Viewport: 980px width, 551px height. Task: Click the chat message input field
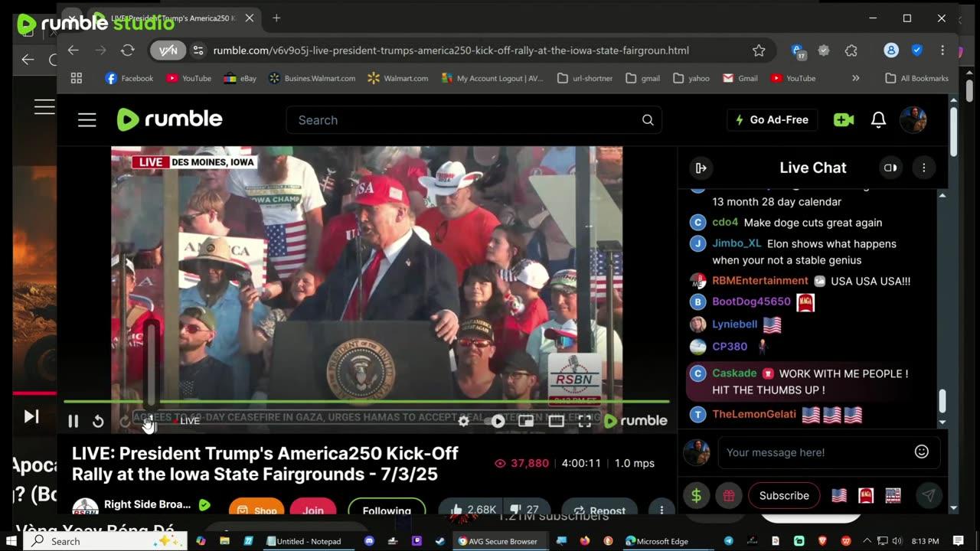(x=816, y=452)
